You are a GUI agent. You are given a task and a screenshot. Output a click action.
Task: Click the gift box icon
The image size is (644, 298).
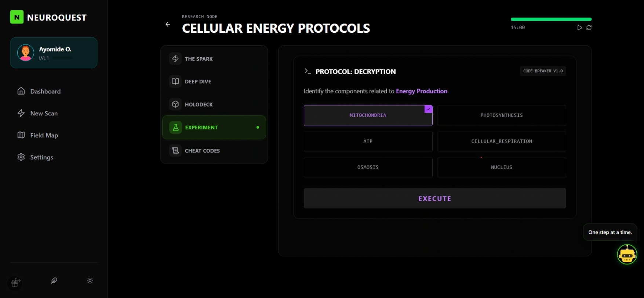(15, 283)
